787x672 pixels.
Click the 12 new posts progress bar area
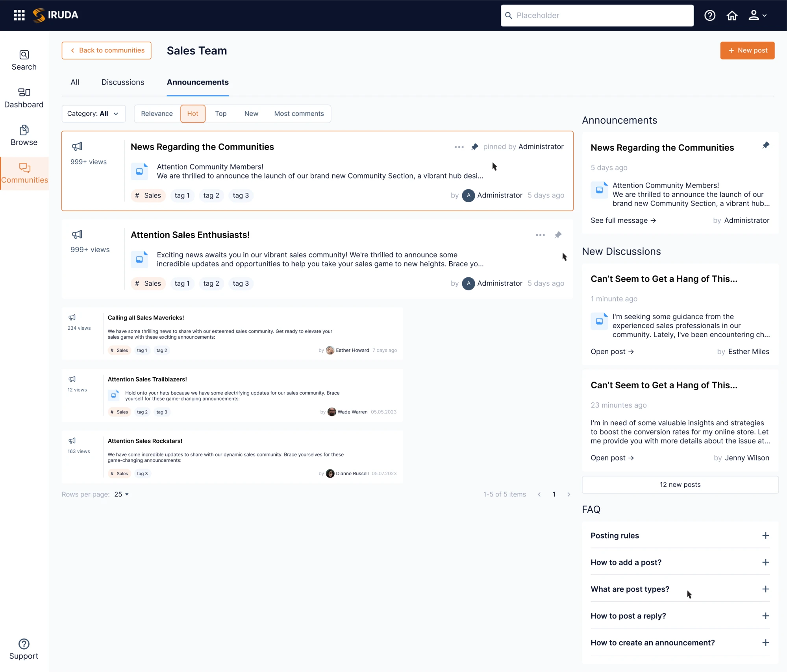pos(680,484)
